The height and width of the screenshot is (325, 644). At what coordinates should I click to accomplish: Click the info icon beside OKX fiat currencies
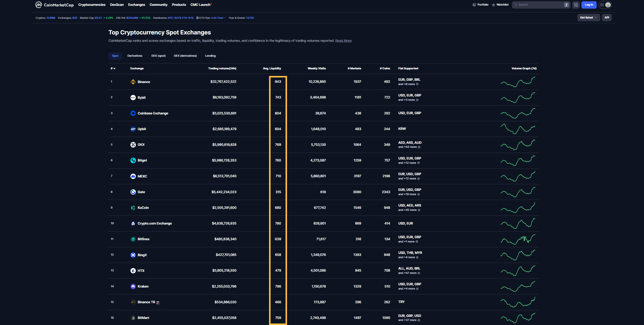(419, 147)
